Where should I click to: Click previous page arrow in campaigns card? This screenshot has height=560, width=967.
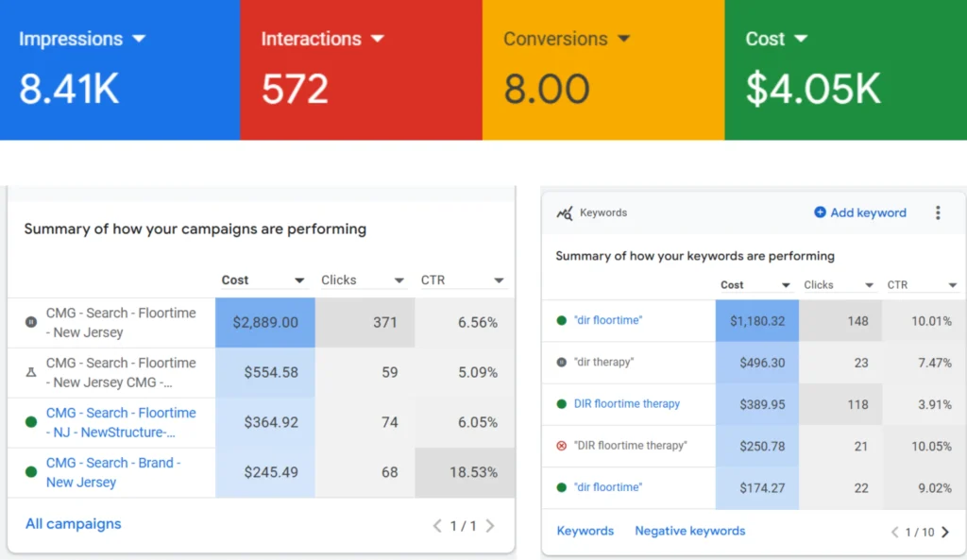tap(436, 525)
